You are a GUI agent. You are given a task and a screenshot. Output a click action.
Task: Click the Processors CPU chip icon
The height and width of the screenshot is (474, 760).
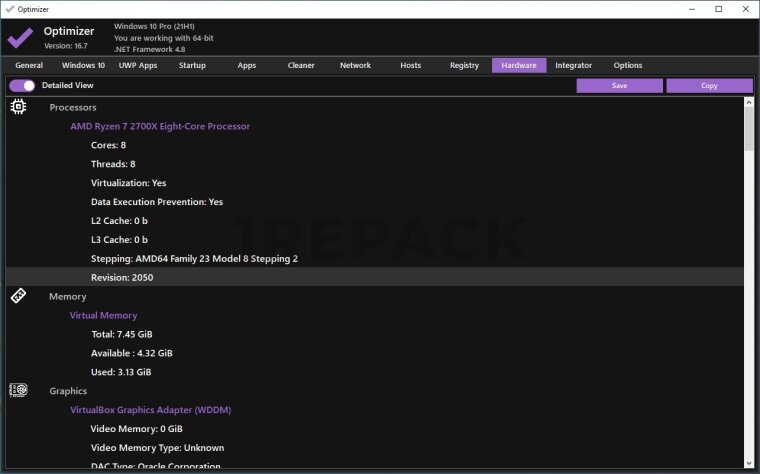pyautogui.click(x=18, y=107)
